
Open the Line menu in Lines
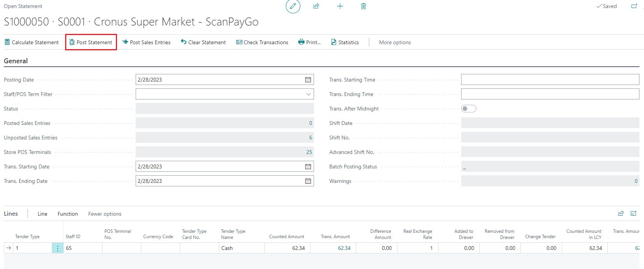pos(42,214)
